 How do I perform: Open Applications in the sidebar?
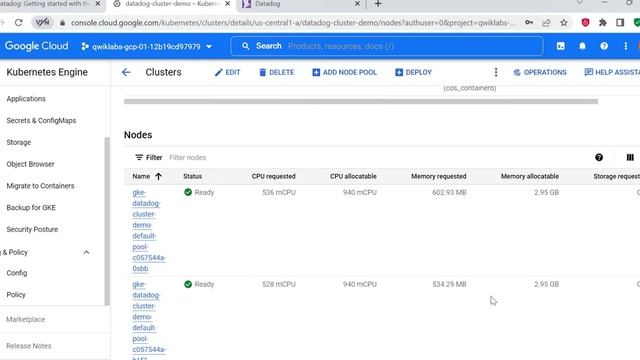click(26, 99)
